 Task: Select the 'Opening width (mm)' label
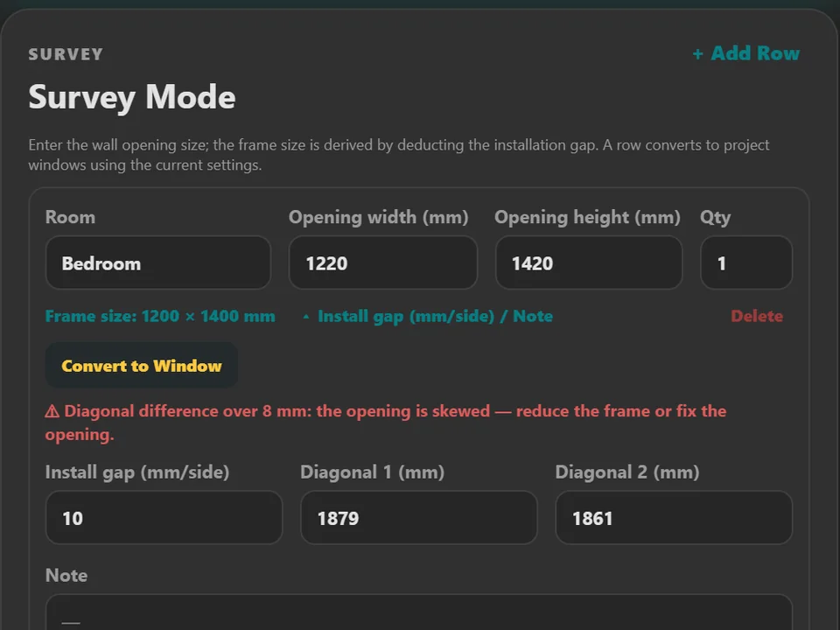(x=379, y=217)
